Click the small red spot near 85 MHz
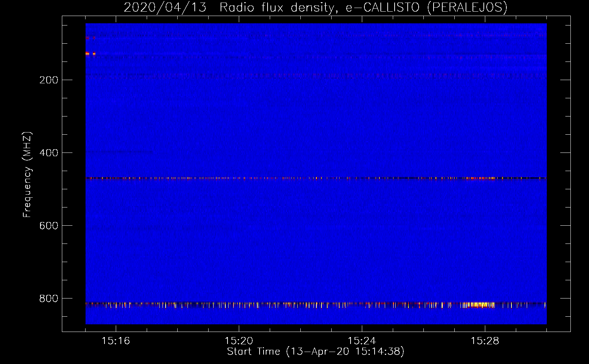Viewport: 589px width, 364px height. tap(87, 37)
